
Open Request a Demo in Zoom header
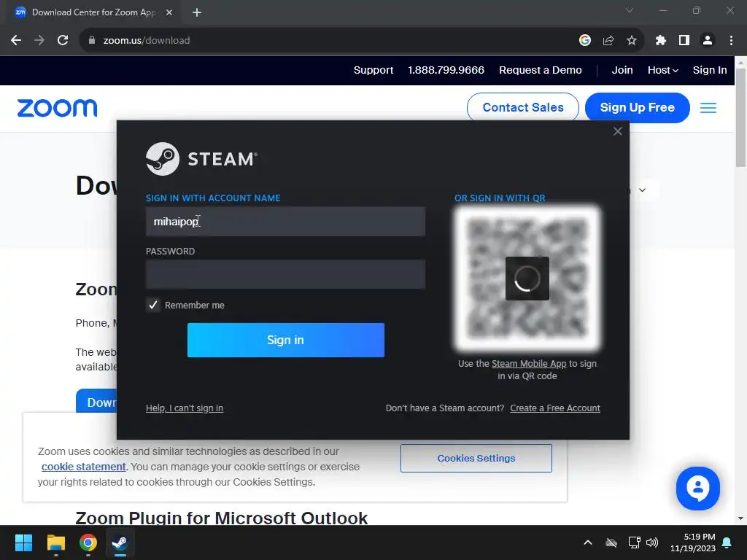(x=541, y=70)
